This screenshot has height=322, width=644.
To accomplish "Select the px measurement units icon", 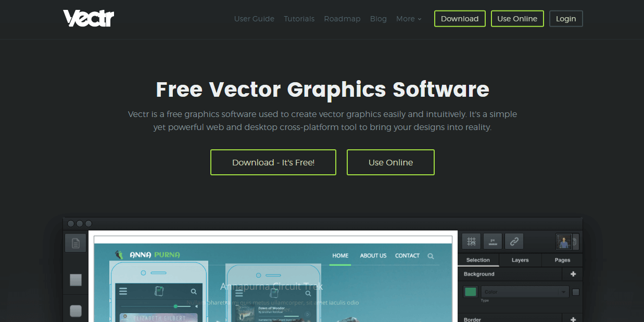I will click(x=492, y=241).
